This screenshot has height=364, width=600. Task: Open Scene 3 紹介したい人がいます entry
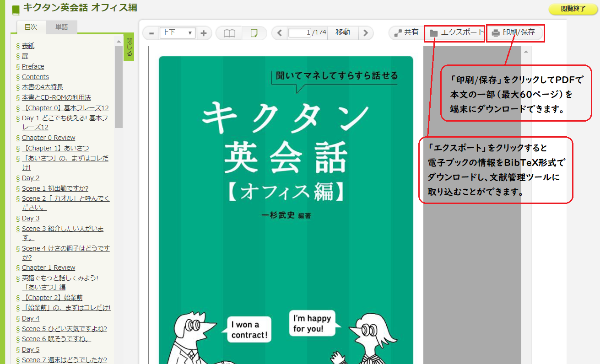pos(63,233)
